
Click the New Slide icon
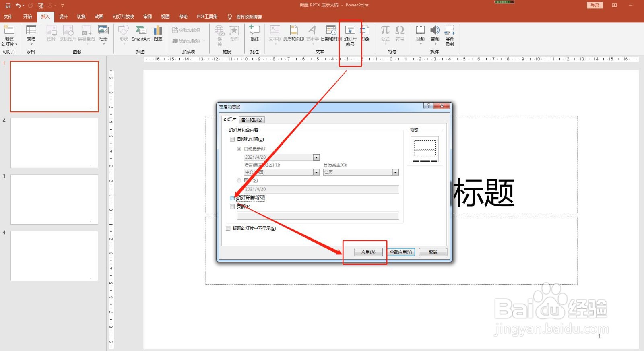[x=9, y=31]
